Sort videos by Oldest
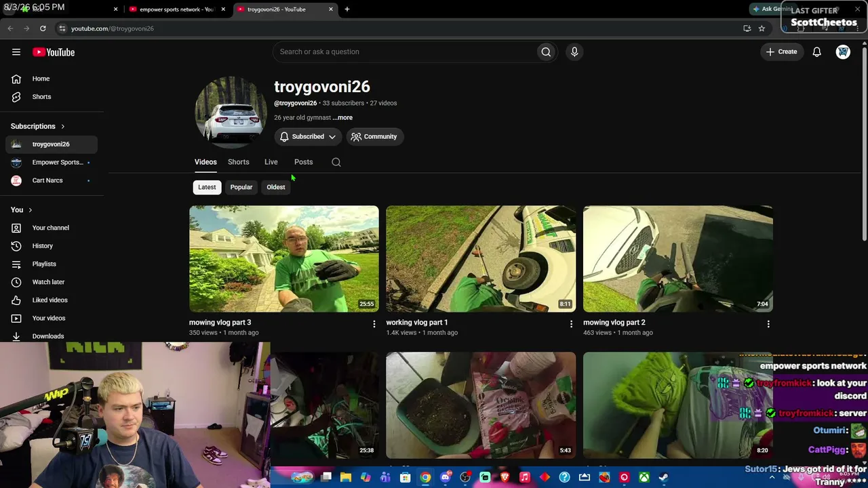The height and width of the screenshot is (488, 868). 276,187
